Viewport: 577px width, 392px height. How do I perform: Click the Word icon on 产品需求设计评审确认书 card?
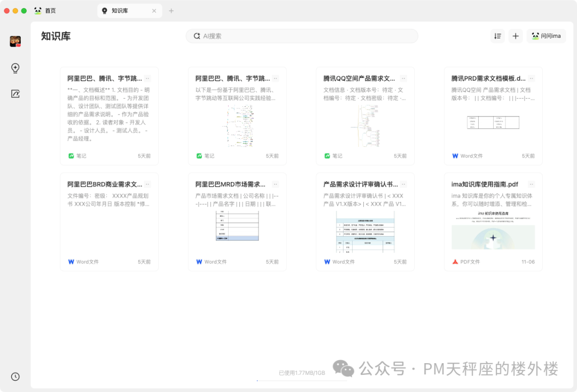point(327,262)
